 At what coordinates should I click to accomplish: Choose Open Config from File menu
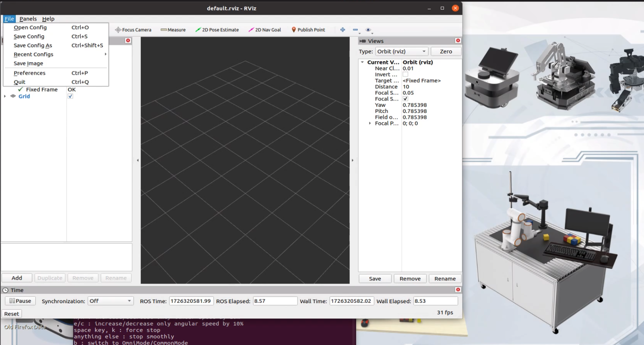(56, 27)
